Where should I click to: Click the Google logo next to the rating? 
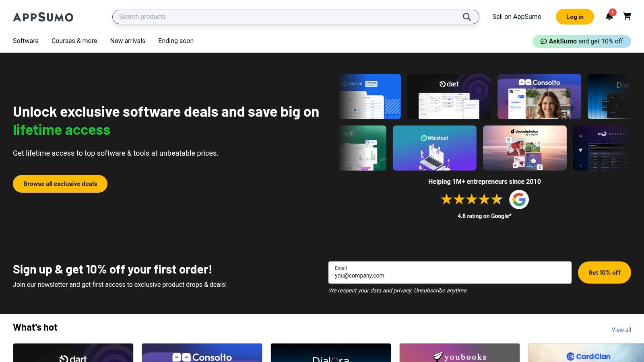tap(519, 199)
